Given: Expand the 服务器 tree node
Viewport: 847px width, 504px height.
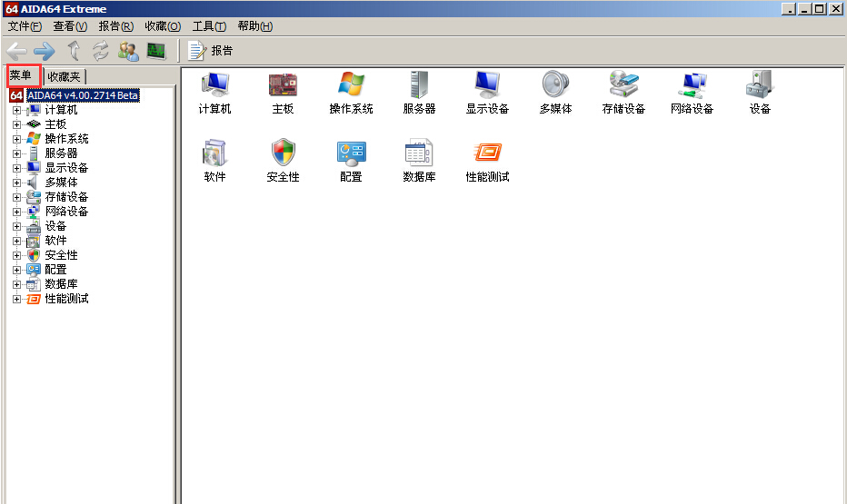Looking at the screenshot, I should point(16,153).
